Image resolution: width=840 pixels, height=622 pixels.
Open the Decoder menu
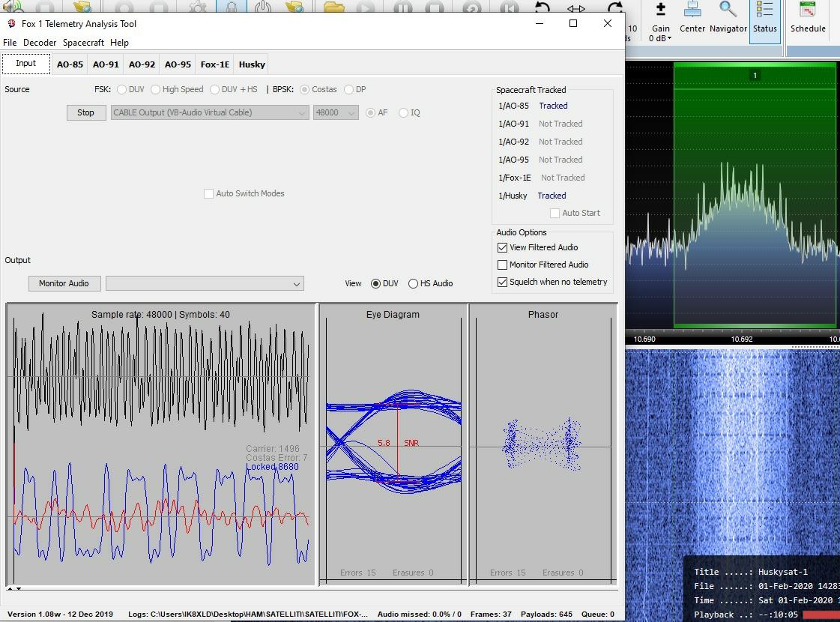pos(40,43)
